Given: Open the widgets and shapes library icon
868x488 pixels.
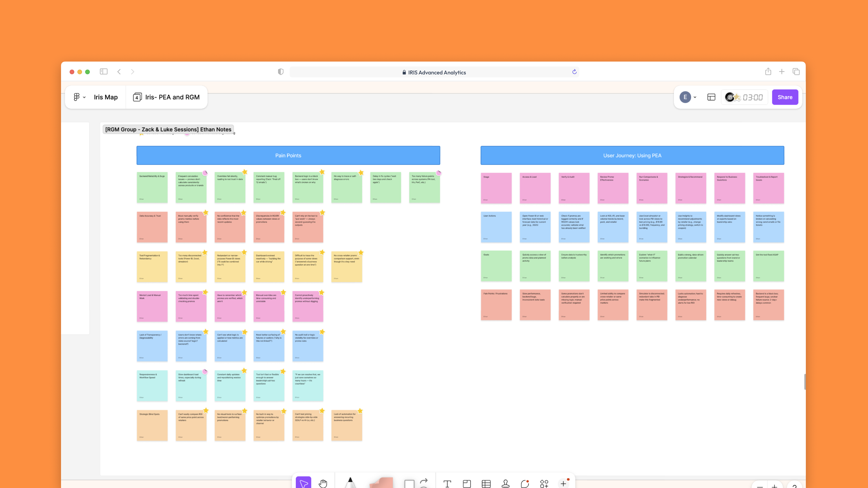Looking at the screenshot, I should click(x=544, y=483).
